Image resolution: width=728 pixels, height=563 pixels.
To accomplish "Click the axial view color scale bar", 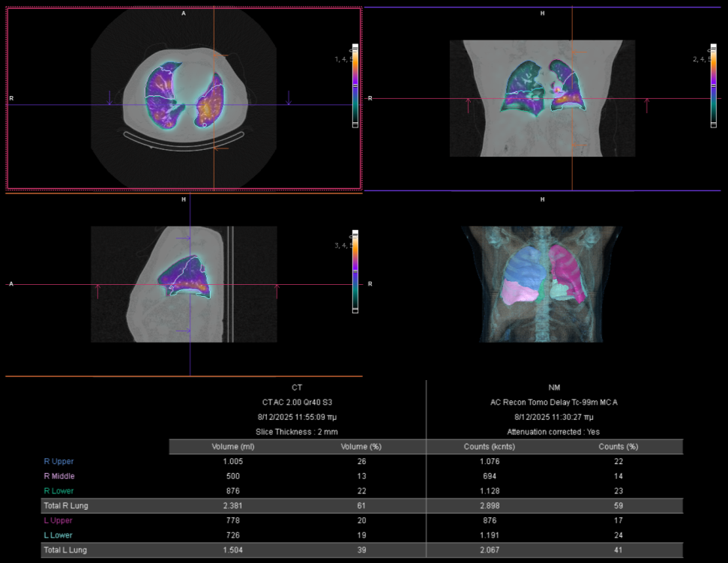I will 355,86.
